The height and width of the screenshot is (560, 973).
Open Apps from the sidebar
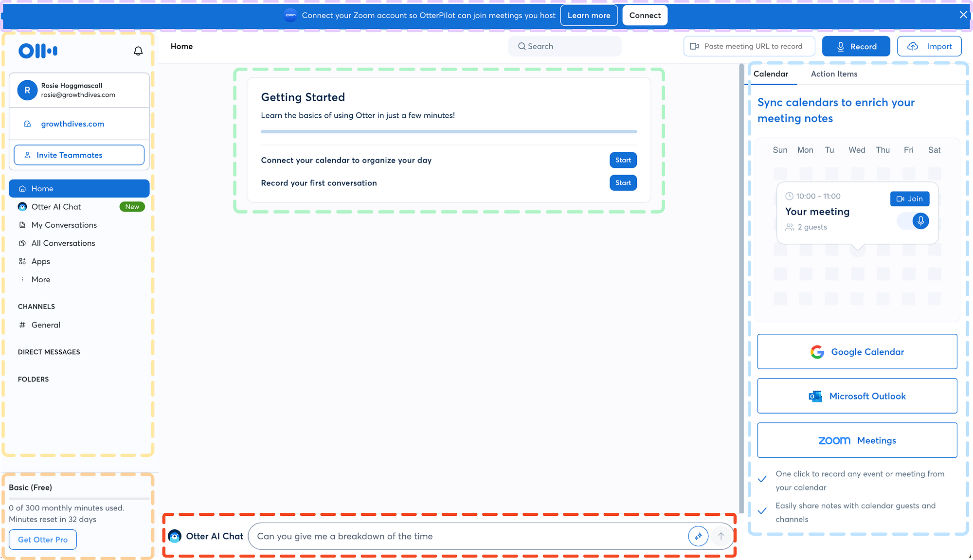pos(41,261)
